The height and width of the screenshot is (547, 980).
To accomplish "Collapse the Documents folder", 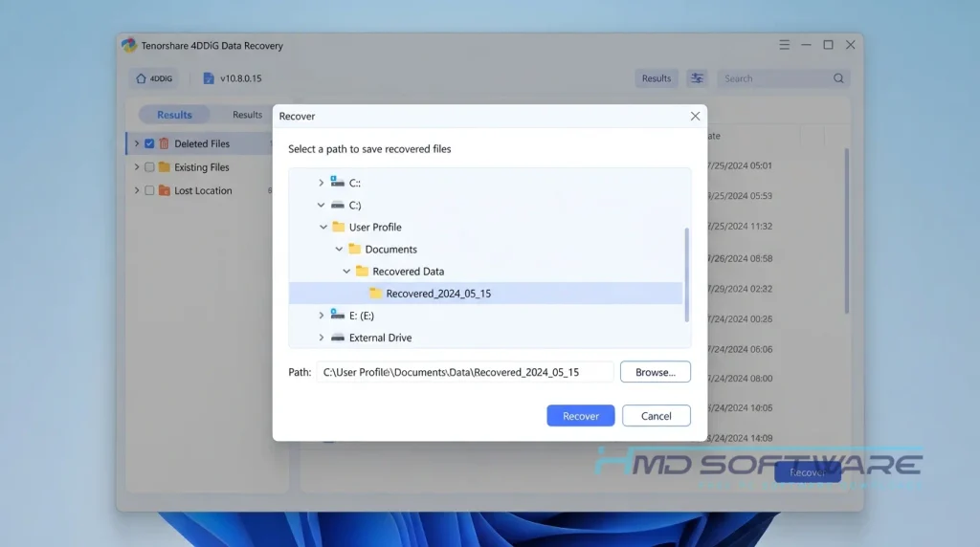I will pos(339,250).
